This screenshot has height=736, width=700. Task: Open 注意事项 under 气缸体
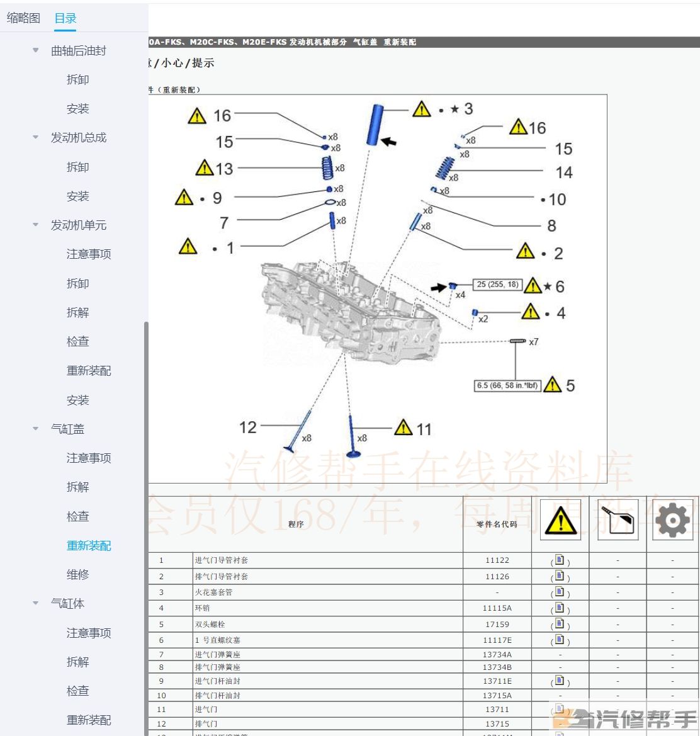click(89, 633)
